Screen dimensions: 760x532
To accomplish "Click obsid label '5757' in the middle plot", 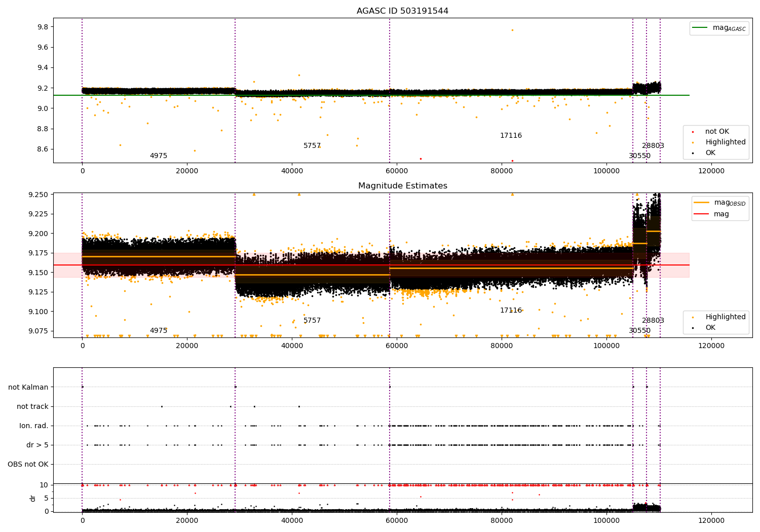I will 312,321.
